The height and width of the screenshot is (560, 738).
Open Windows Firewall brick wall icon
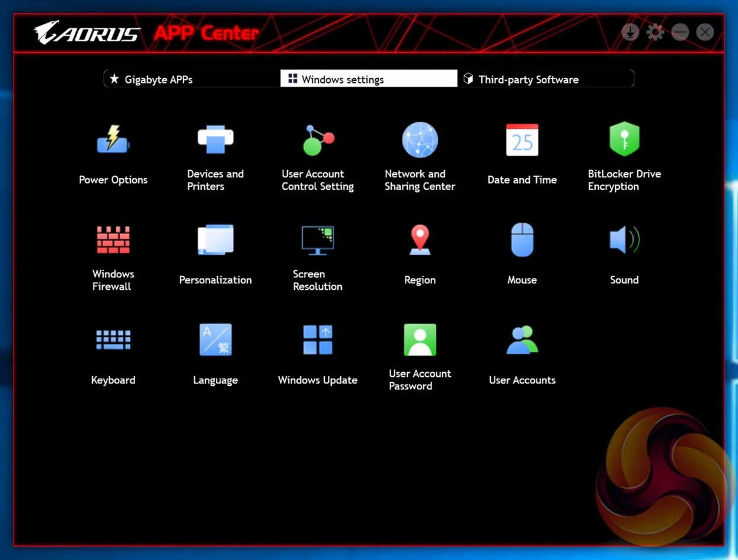click(x=113, y=239)
